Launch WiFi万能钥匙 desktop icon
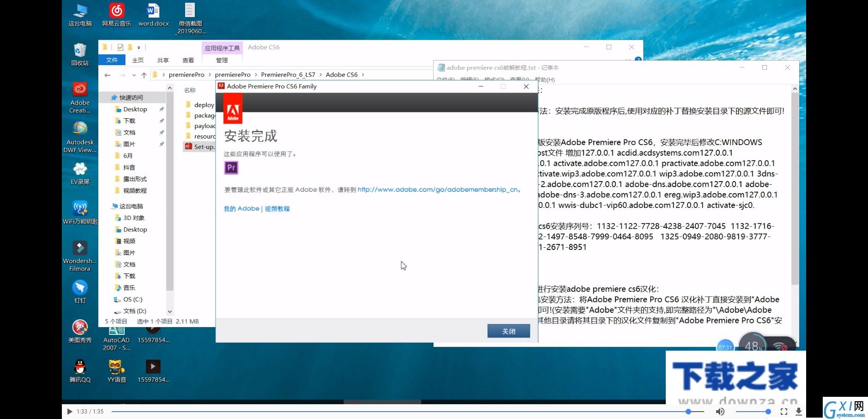868x419 pixels. (x=80, y=213)
